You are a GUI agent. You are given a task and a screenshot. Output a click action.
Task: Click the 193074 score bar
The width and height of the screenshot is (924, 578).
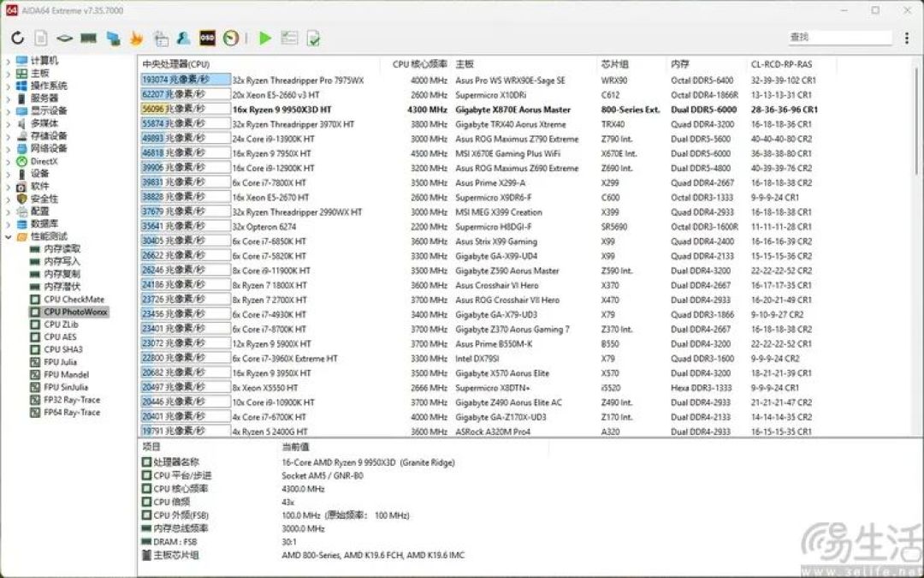pyautogui.click(x=186, y=80)
